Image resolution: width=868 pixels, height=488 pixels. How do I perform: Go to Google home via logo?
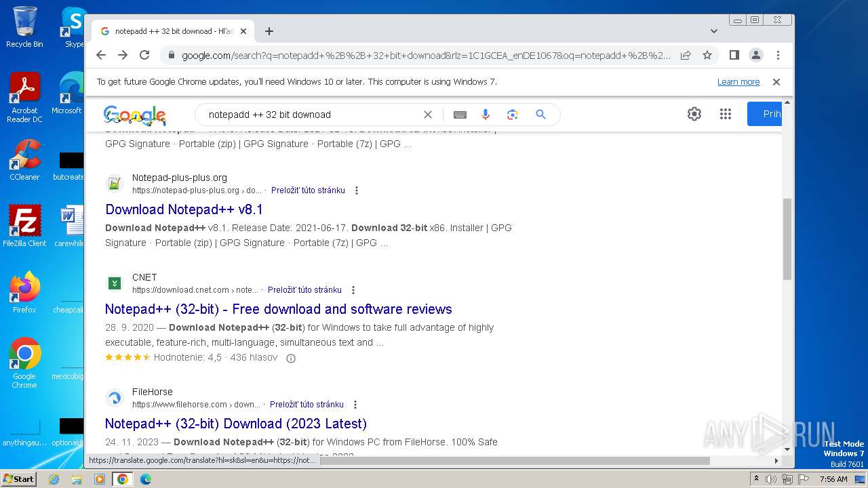pyautogui.click(x=135, y=115)
